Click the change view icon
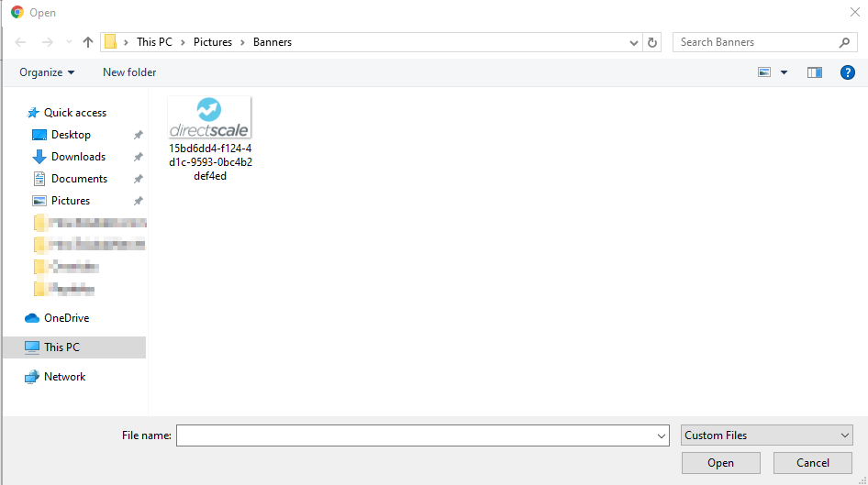 click(x=764, y=72)
